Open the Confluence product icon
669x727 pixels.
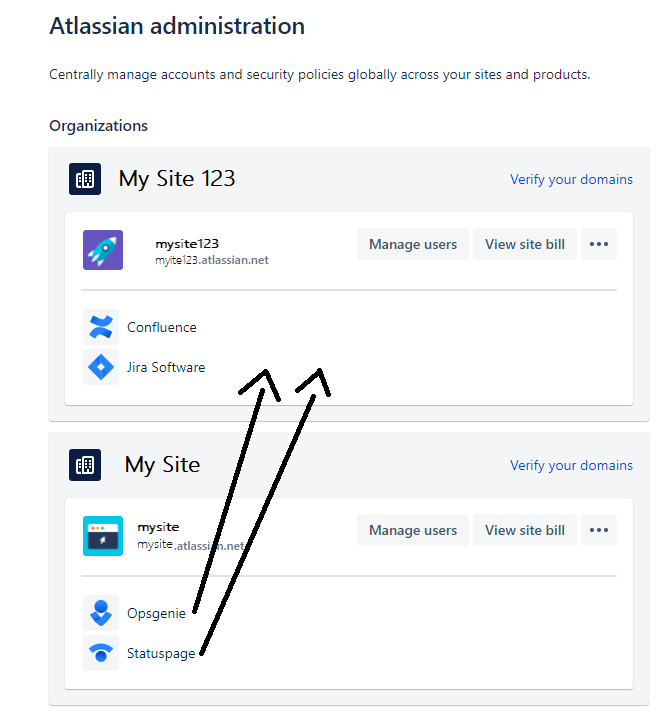pos(101,327)
